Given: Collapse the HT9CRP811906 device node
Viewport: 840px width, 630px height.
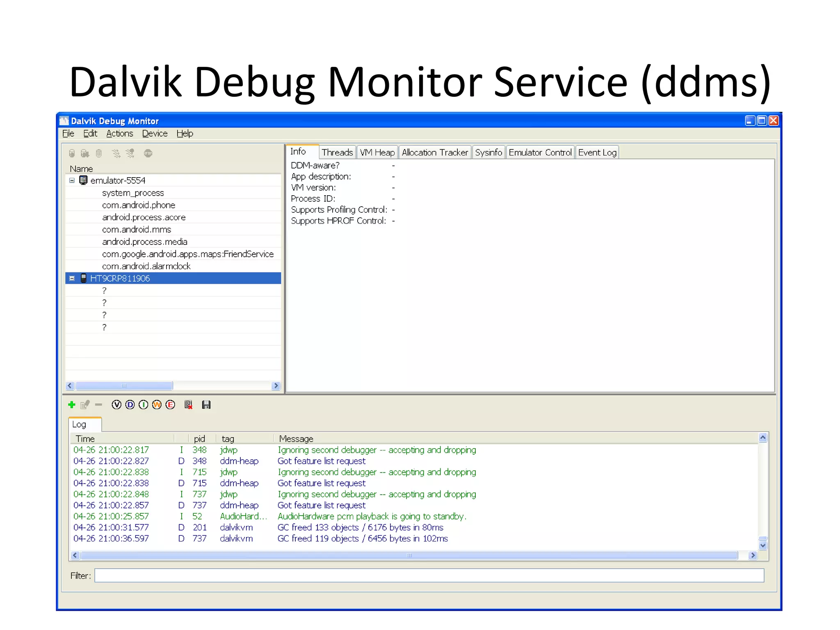Looking at the screenshot, I should pos(72,278).
